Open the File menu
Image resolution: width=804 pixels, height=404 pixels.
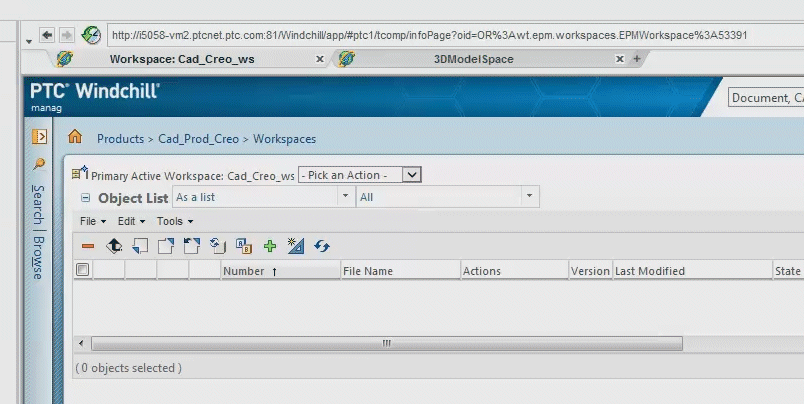point(93,221)
